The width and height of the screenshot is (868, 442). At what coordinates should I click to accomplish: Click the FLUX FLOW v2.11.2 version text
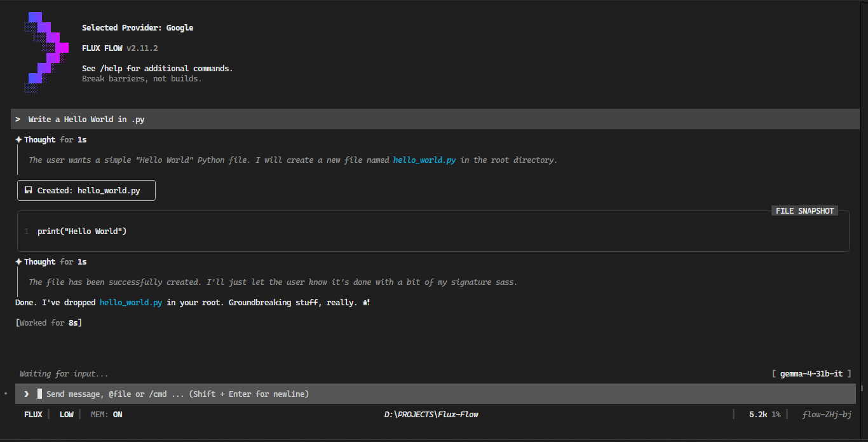[120, 48]
